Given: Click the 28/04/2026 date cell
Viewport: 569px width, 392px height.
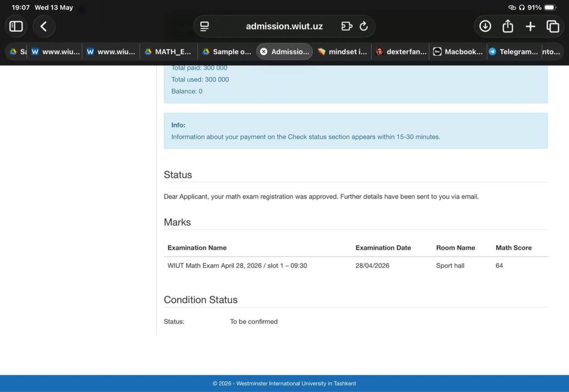Looking at the screenshot, I should [x=372, y=266].
